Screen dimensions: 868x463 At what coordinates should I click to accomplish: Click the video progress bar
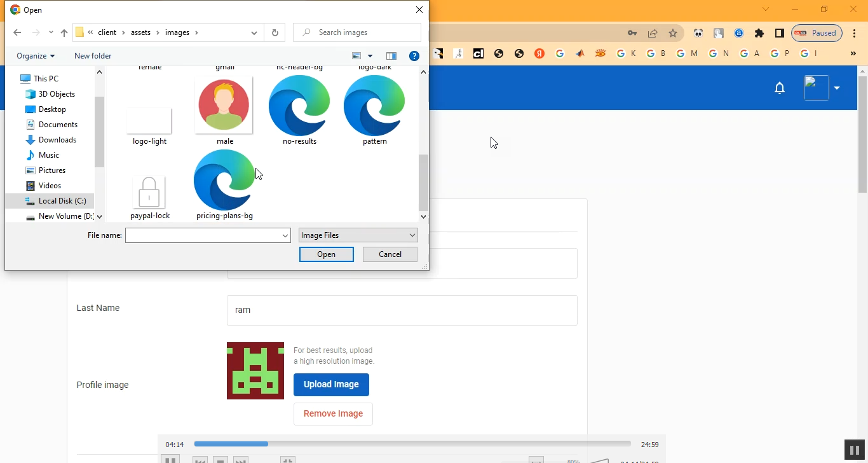(412, 444)
